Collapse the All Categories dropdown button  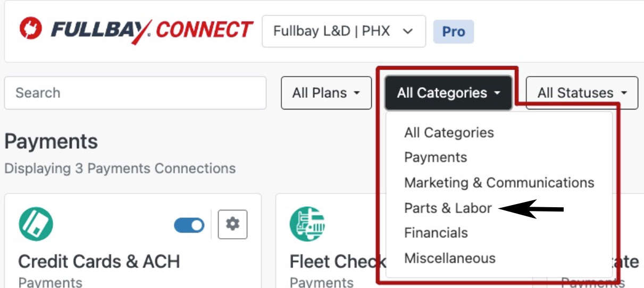pos(448,93)
